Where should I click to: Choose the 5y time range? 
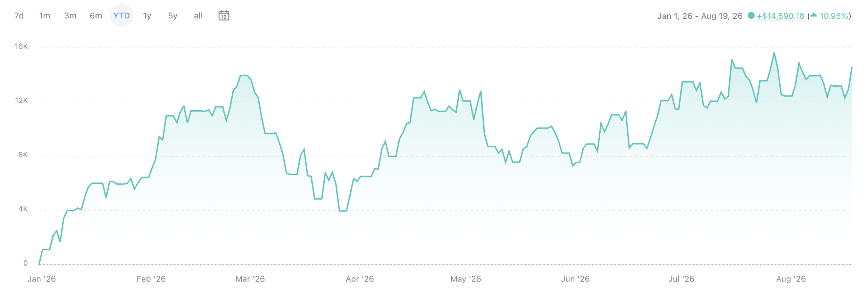coord(173,16)
